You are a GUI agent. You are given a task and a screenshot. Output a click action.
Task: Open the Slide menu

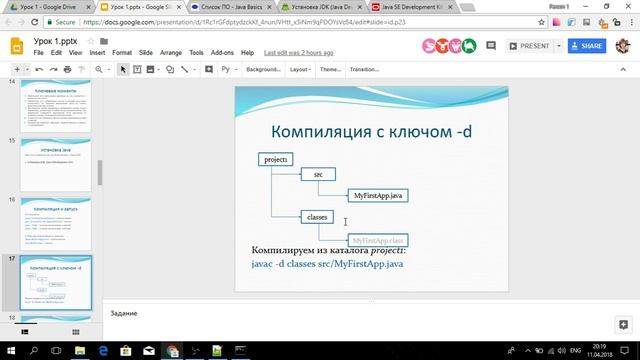coord(146,53)
